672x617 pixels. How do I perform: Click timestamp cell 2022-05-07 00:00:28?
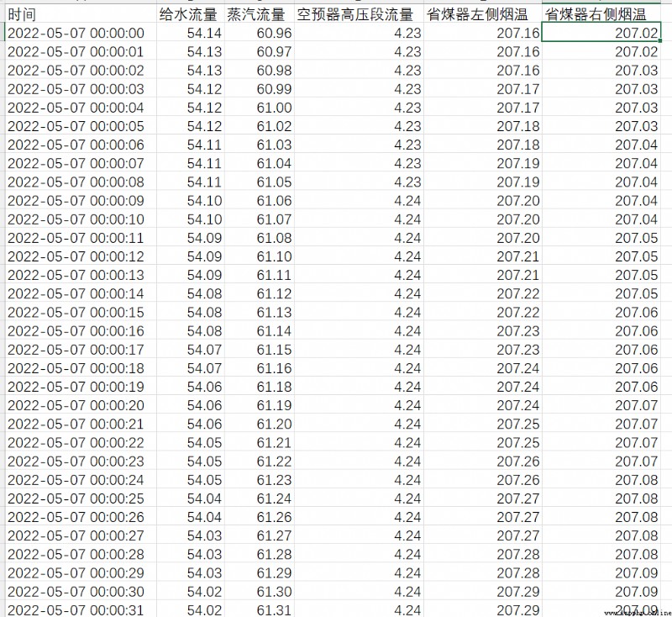pyautogui.click(x=81, y=554)
